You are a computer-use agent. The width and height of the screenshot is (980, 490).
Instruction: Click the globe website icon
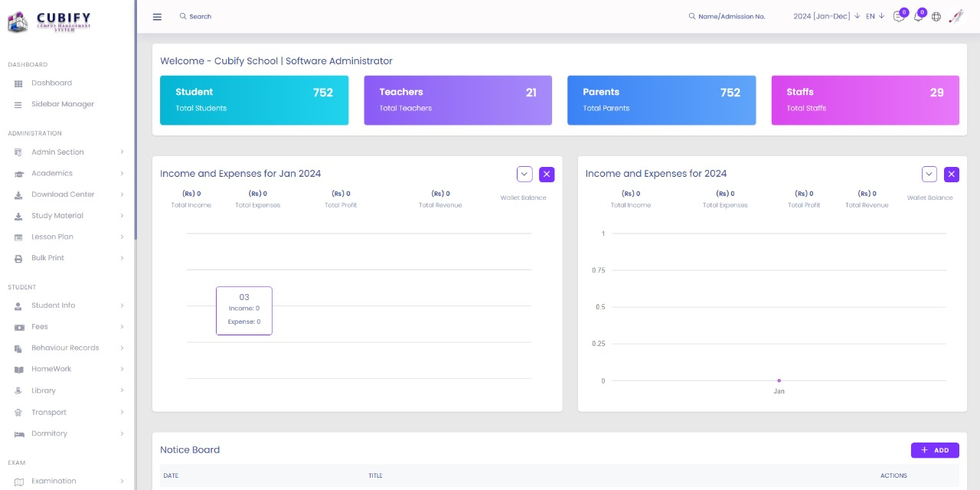(936, 17)
